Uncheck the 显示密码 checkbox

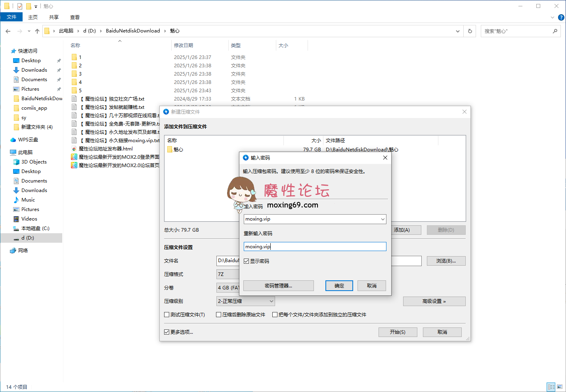tap(247, 261)
